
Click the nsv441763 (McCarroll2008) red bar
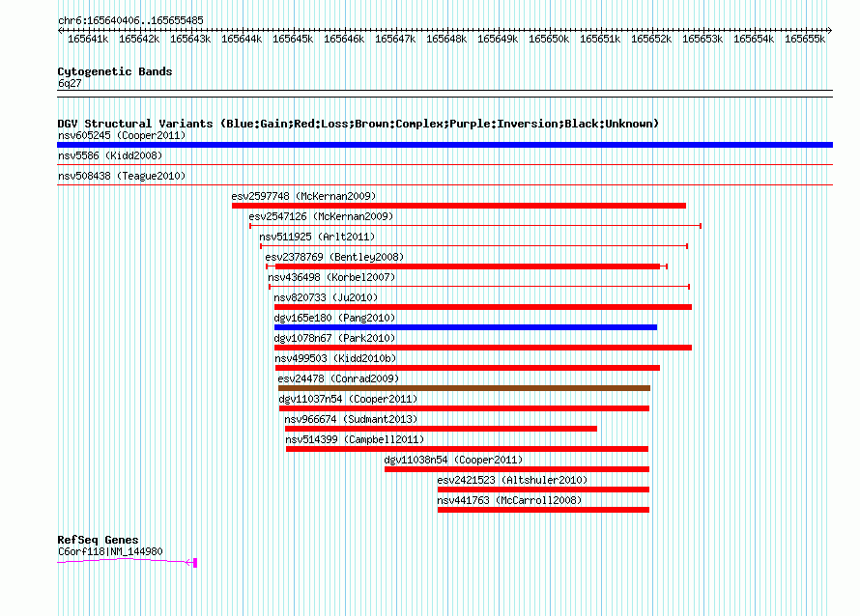pos(543,510)
